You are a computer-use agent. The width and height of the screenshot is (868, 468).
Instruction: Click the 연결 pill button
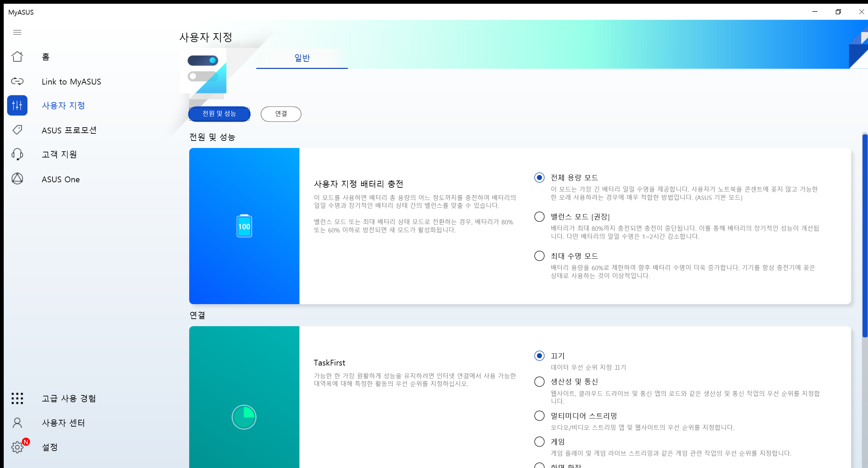[281, 114]
